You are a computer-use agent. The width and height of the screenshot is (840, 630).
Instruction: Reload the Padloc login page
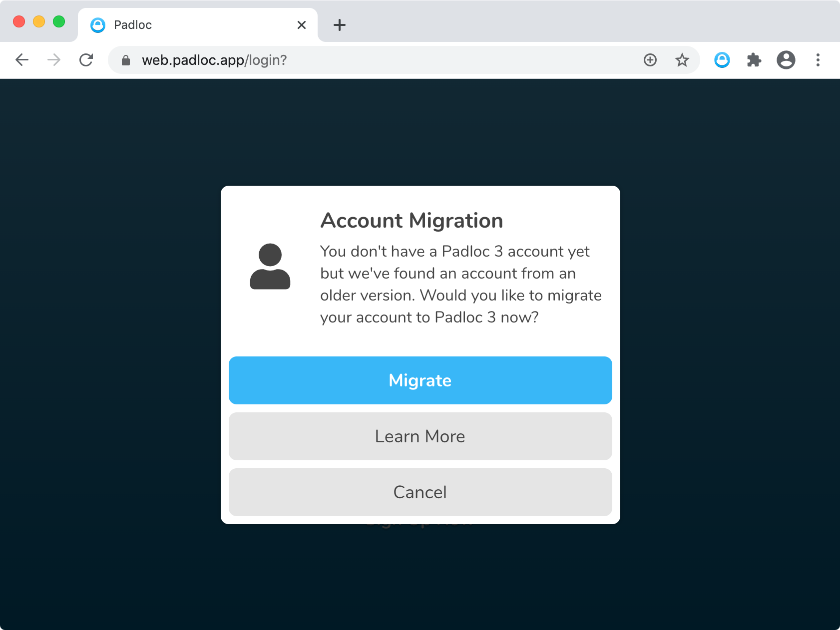coord(86,60)
